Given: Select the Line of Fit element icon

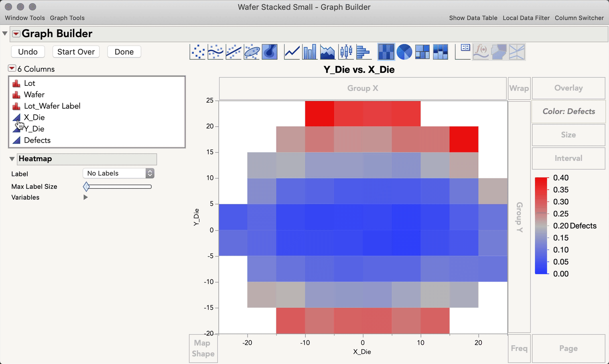Looking at the screenshot, I should pyautogui.click(x=233, y=52).
